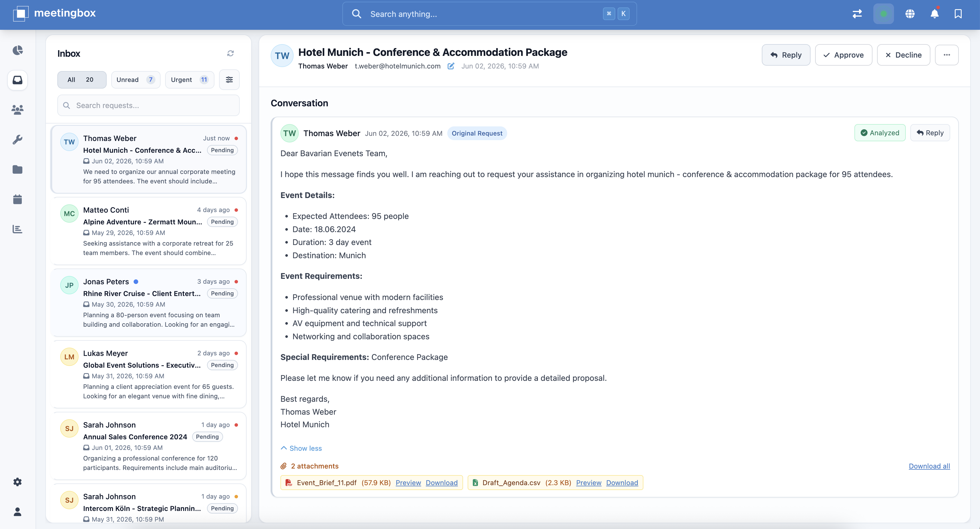Select the Urgent 11 filter tab
The height and width of the screenshot is (529, 980).
click(x=190, y=79)
